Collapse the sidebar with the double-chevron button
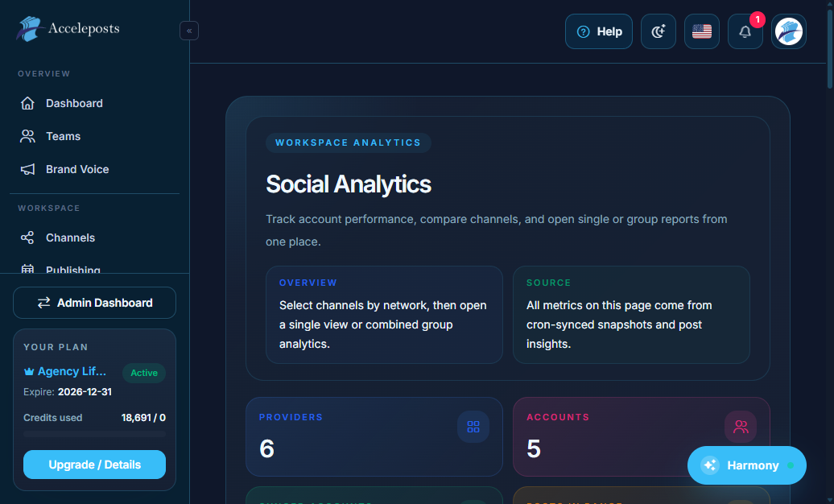This screenshot has width=834, height=504. coord(189,31)
